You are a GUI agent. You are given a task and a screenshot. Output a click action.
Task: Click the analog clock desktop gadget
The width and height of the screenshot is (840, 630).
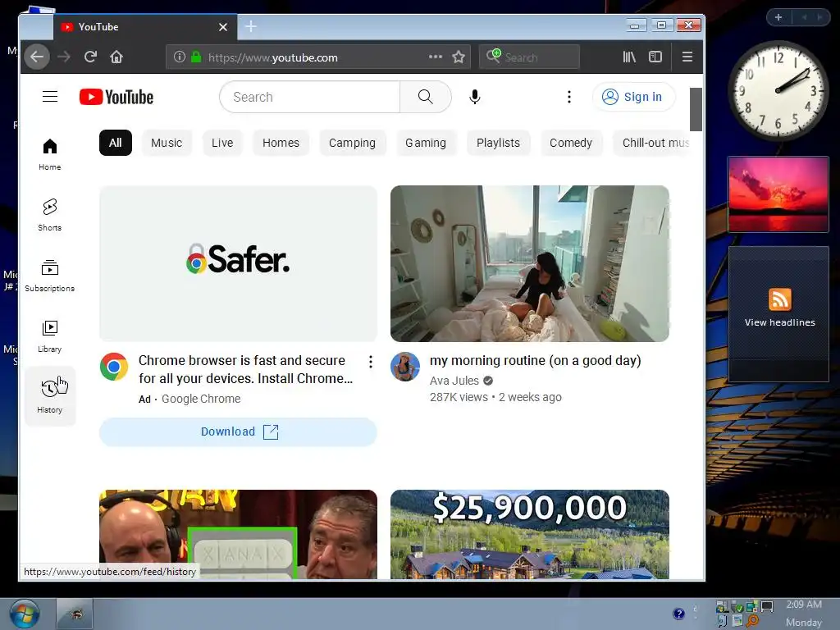click(778, 90)
